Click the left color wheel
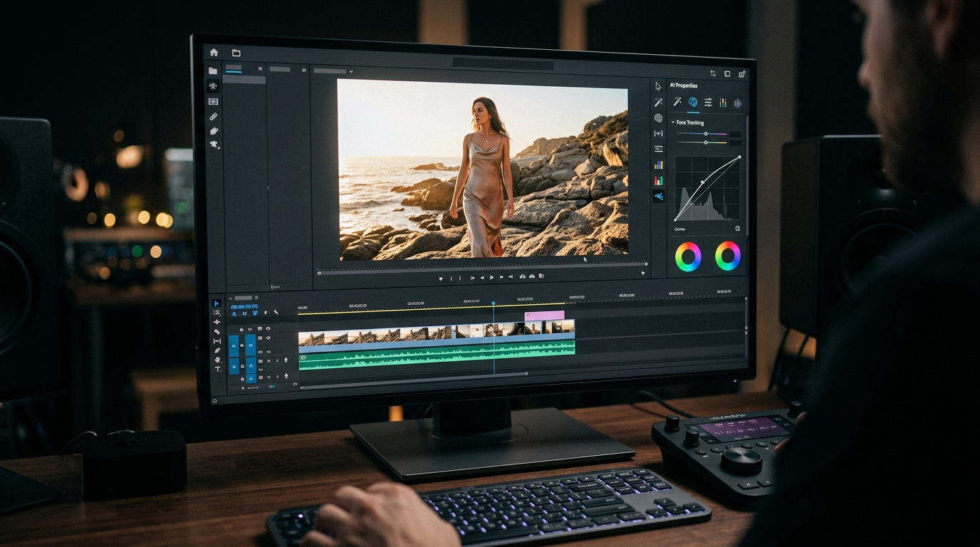This screenshot has width=980, height=547. 688,257
